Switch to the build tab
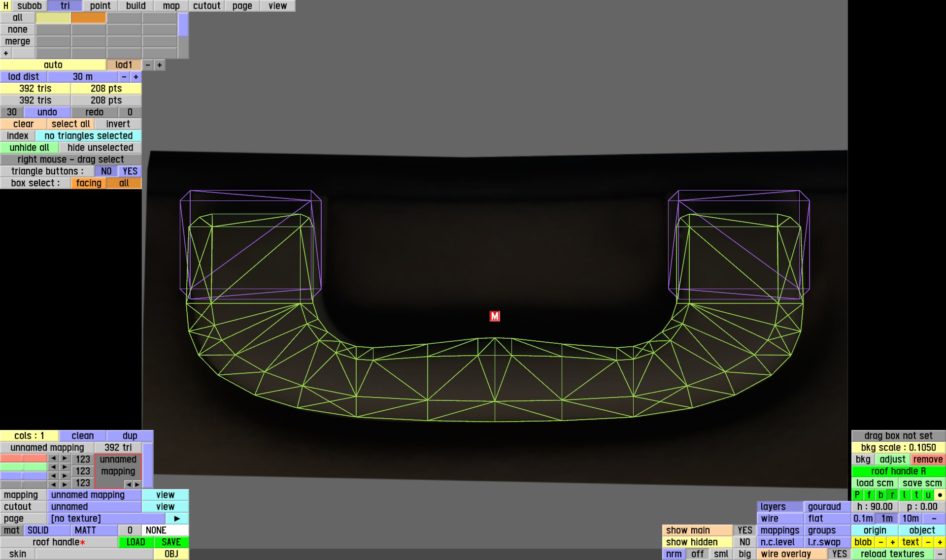This screenshot has height=560, width=946. pos(135,6)
